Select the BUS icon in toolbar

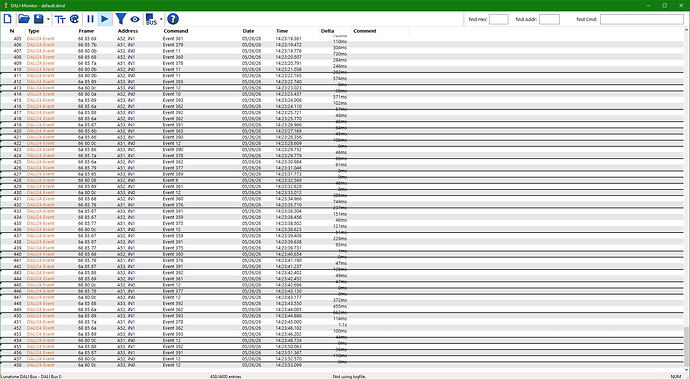point(151,19)
